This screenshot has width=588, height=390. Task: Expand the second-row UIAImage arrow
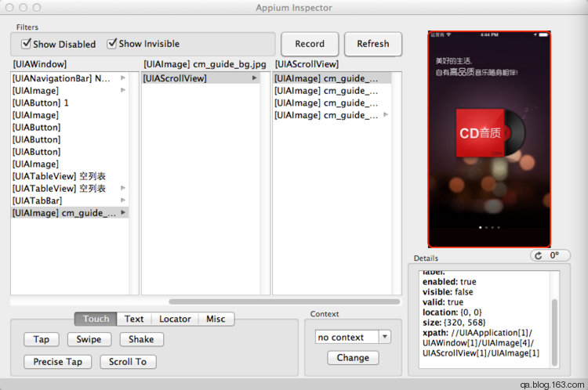tap(123, 90)
